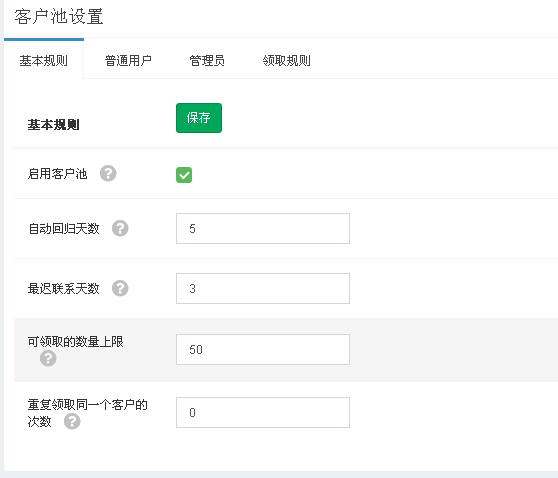Click the 最迟联系天数 label text

tap(64, 288)
